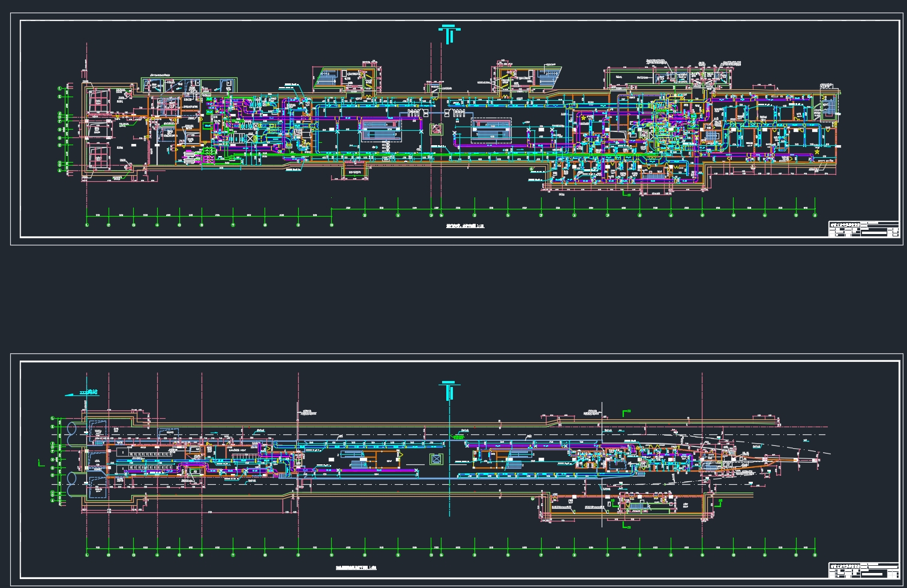The height and width of the screenshot is (588, 907).
Task: Click the left hatched staircase block in the upper plan
Action: 382,129
